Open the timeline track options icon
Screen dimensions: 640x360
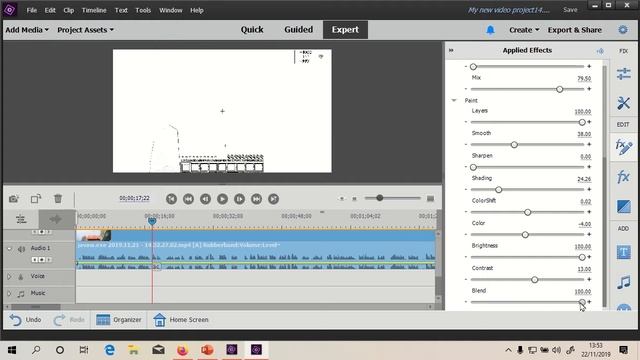(x=21, y=220)
